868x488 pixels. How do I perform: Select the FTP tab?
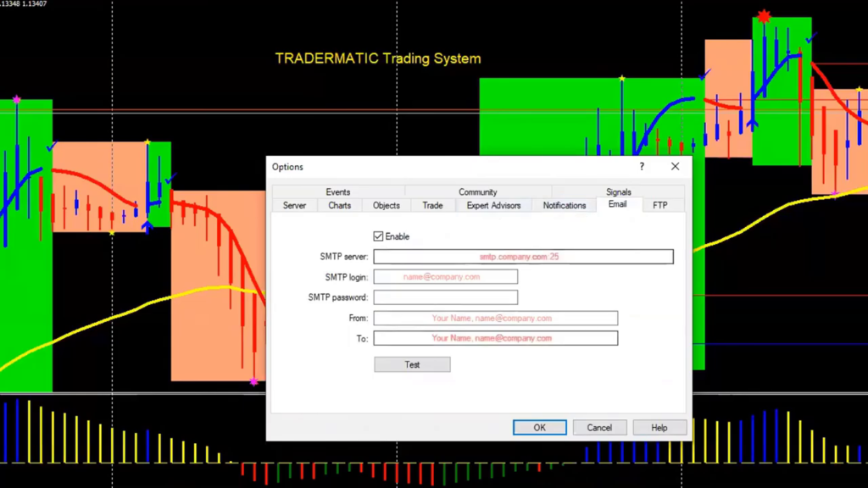[x=659, y=205]
